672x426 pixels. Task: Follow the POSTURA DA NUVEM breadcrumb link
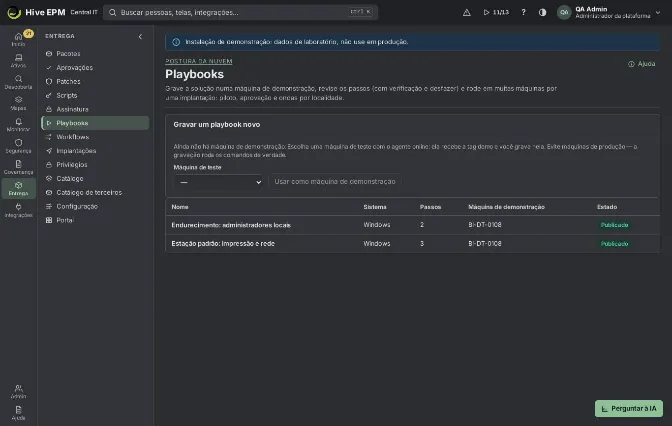[x=199, y=61]
